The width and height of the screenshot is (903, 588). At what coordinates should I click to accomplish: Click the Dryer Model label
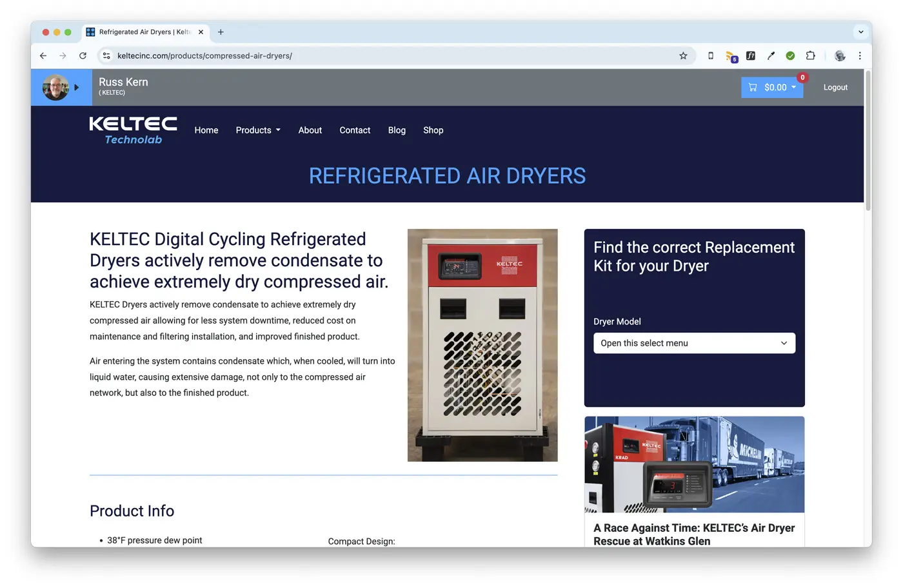[x=617, y=322]
